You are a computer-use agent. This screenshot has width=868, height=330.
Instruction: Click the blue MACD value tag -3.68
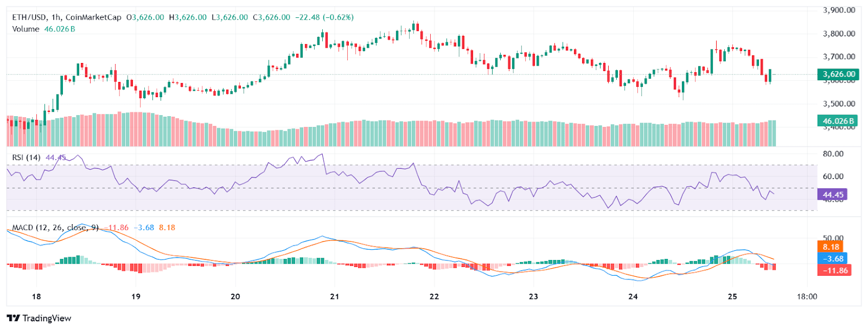[833, 259]
